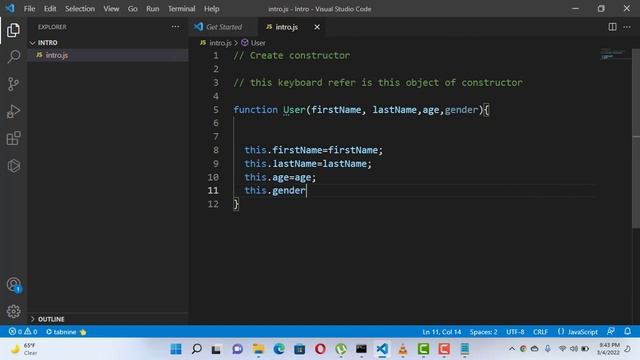This screenshot has height=360, width=640.
Task: Open the View menu
Action: (x=111, y=9)
